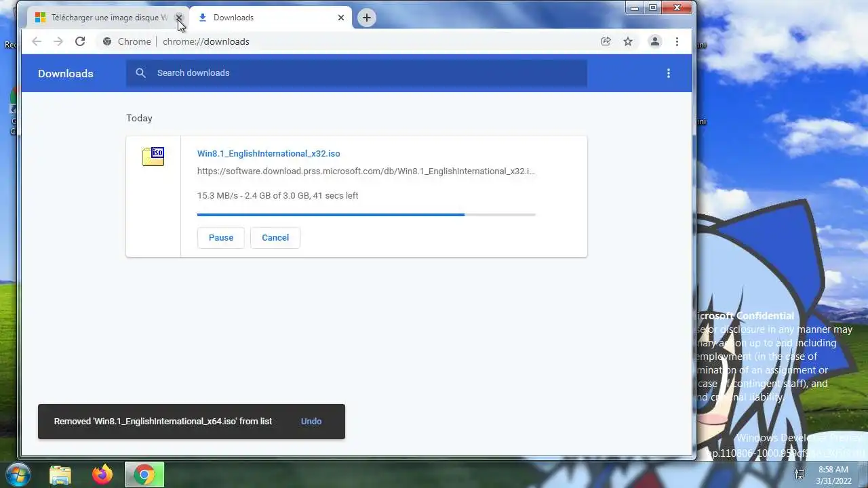Launch Firefox from the taskbar
Viewport: 868px width, 488px height.
(x=103, y=475)
